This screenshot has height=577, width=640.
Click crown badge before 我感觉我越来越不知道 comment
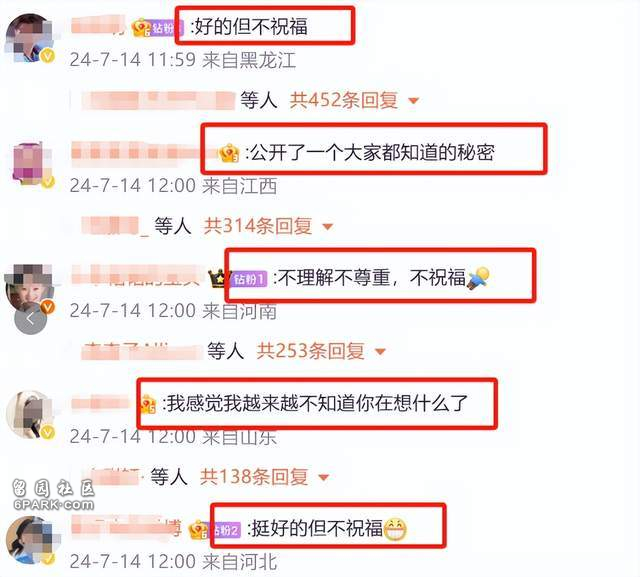[148, 404]
